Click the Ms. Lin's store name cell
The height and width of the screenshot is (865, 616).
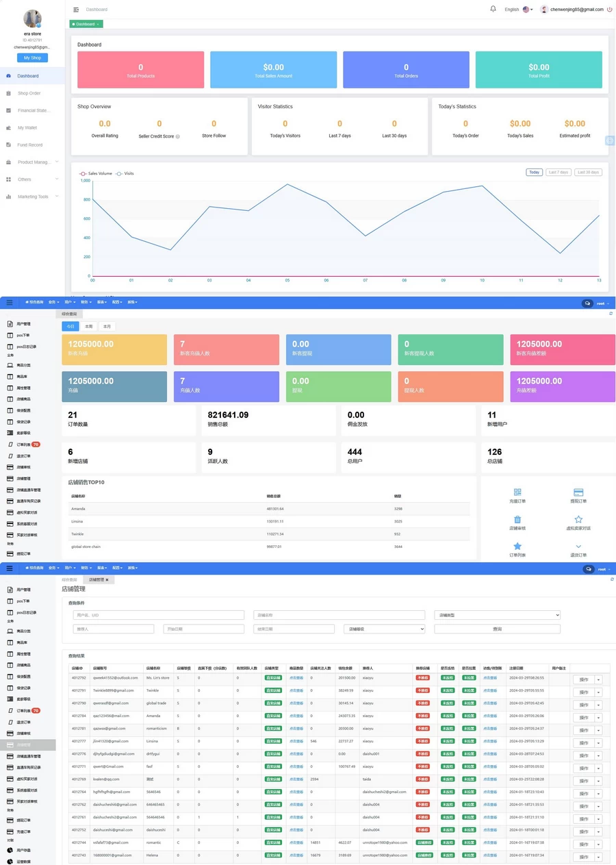pos(157,678)
